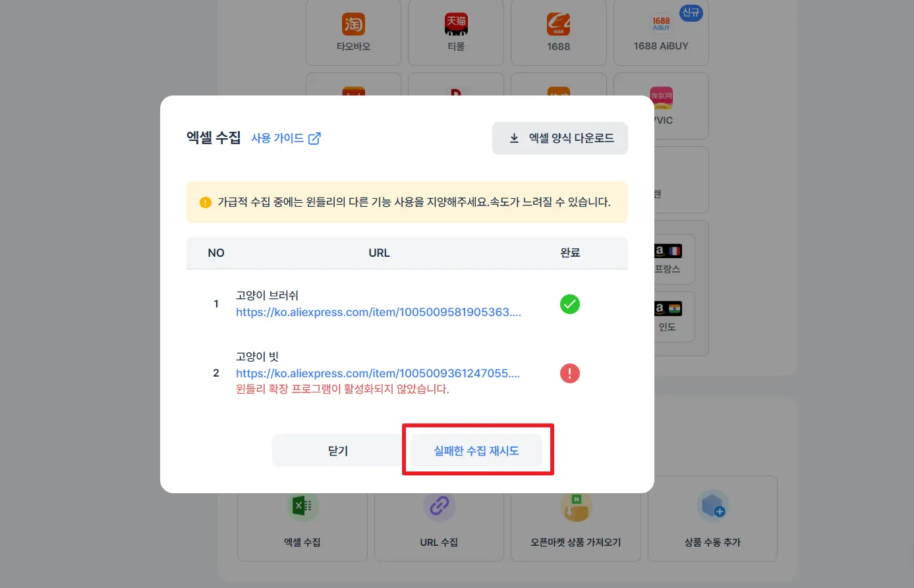The width and height of the screenshot is (914, 588).
Task: Click the URL column header
Action: tap(379, 253)
